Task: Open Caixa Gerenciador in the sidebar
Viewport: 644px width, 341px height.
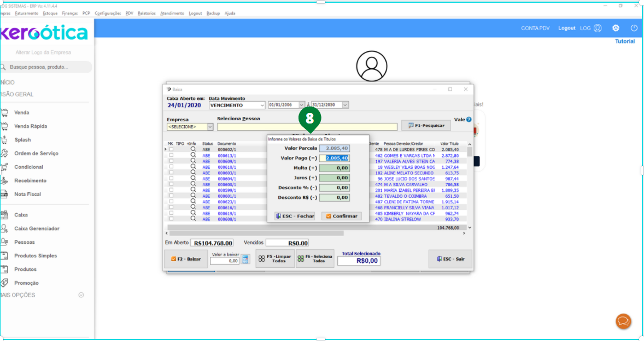Action: [x=37, y=228]
